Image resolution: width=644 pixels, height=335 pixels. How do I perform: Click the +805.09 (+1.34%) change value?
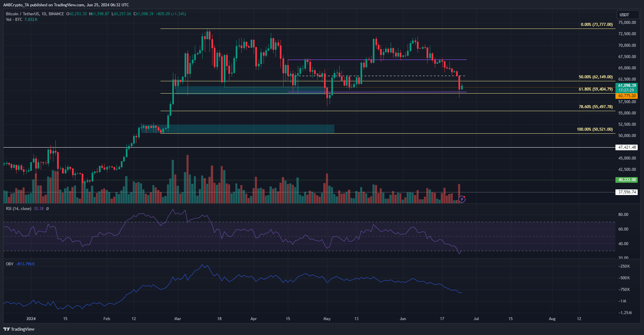click(171, 14)
